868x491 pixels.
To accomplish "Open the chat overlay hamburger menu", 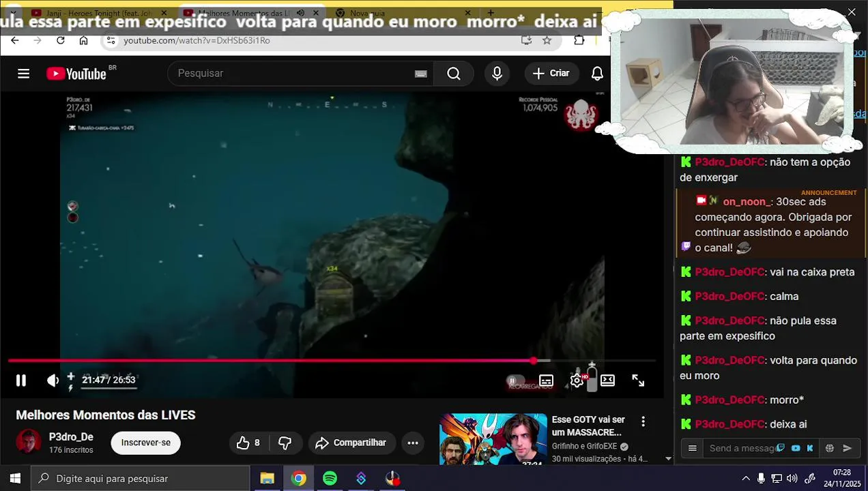I will tap(693, 448).
